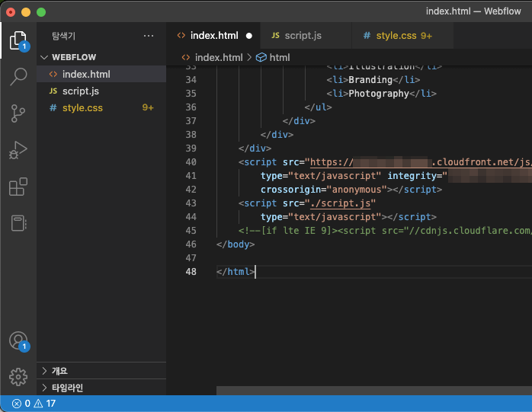
Task: Expand the 타임라인 timeline section
Action: tap(102, 388)
